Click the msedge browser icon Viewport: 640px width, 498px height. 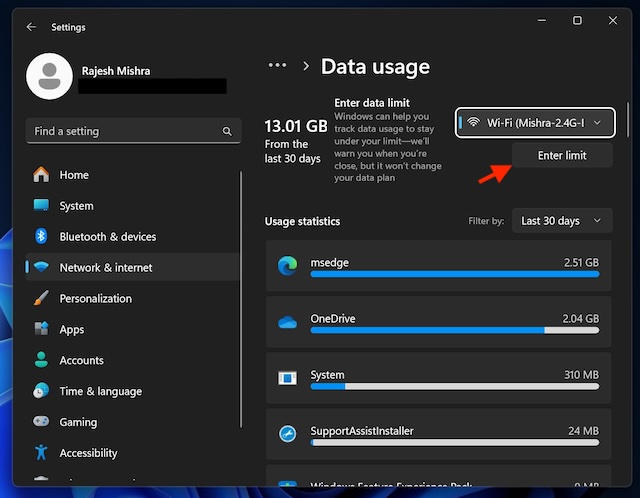pyautogui.click(x=288, y=266)
